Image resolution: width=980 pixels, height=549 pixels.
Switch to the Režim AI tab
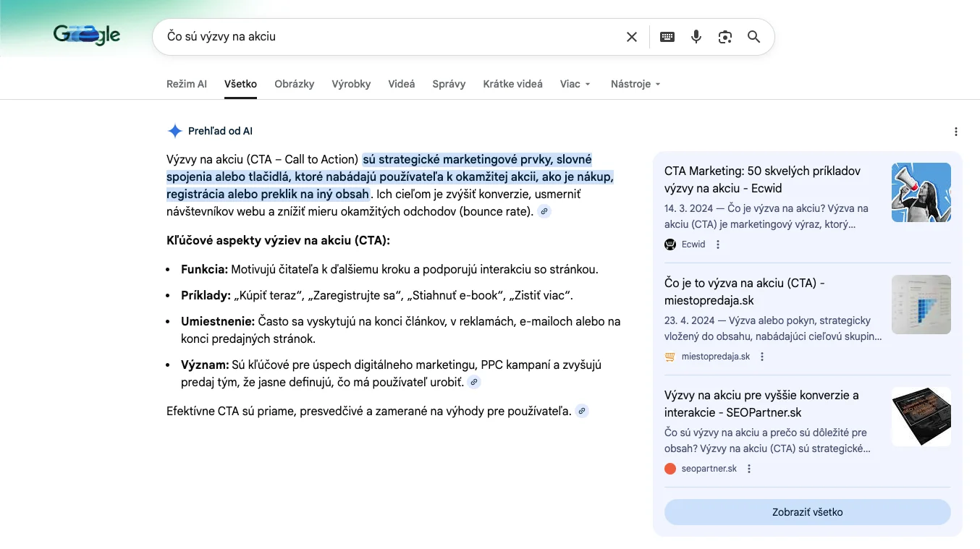[x=187, y=84]
